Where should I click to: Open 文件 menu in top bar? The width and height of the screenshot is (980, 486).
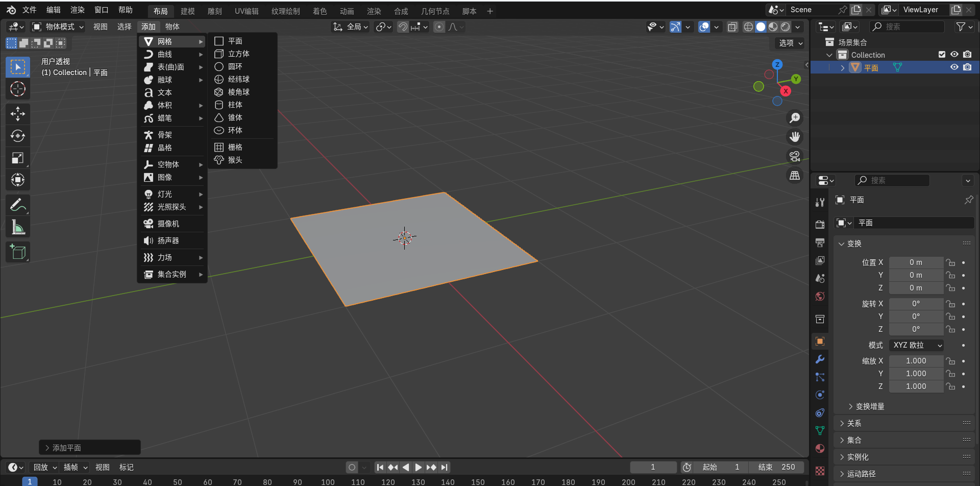point(30,10)
